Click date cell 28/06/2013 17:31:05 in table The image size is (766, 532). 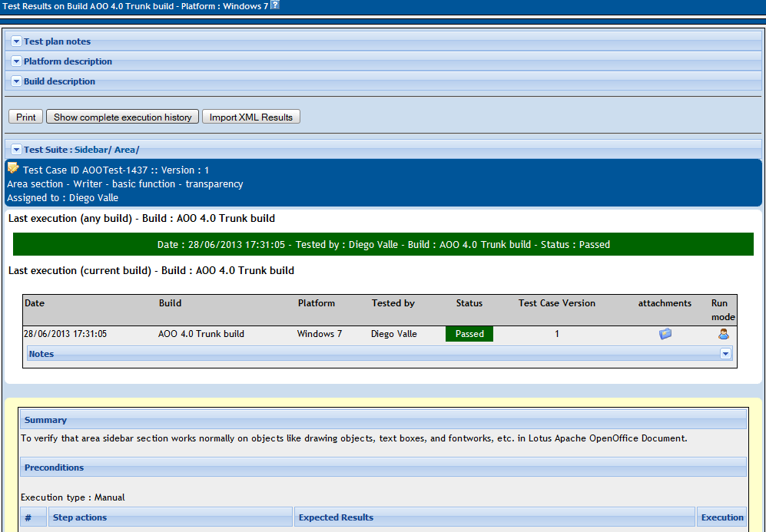click(x=65, y=334)
